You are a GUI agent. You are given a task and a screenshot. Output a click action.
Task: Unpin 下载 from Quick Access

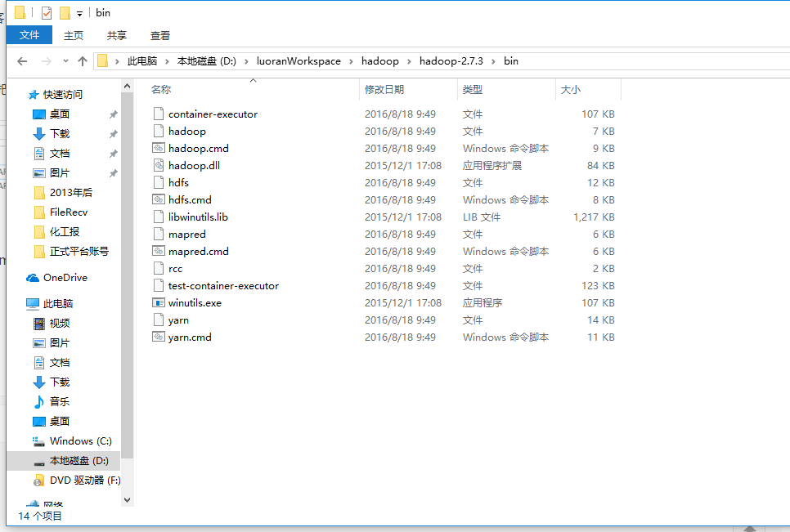tap(114, 133)
